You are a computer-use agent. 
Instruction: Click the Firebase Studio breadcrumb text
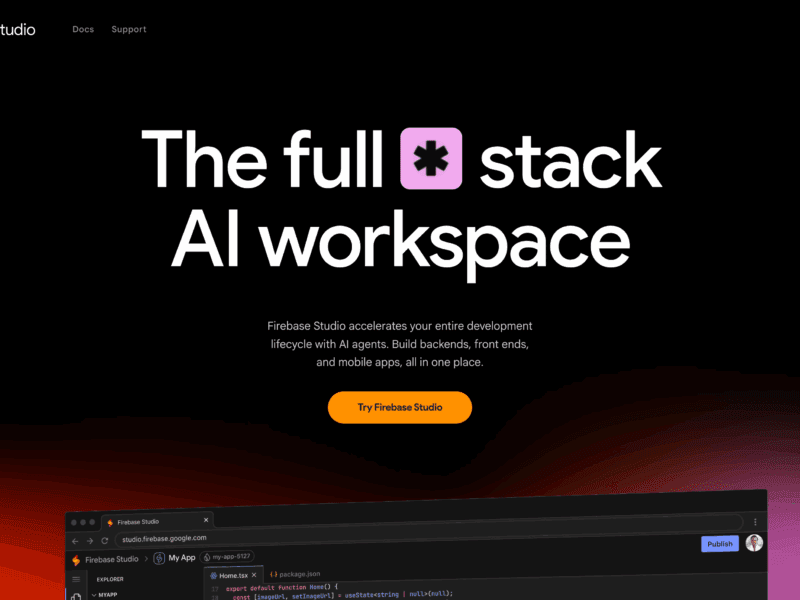112,559
